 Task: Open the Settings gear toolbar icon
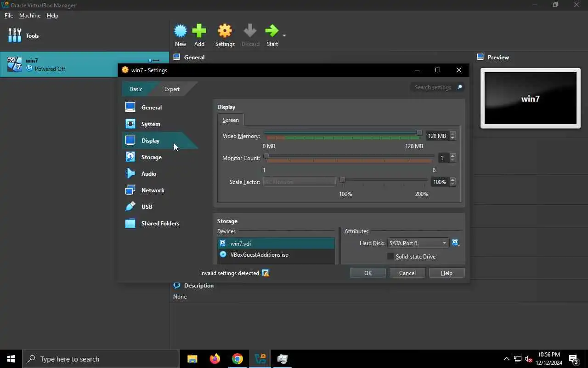(225, 31)
